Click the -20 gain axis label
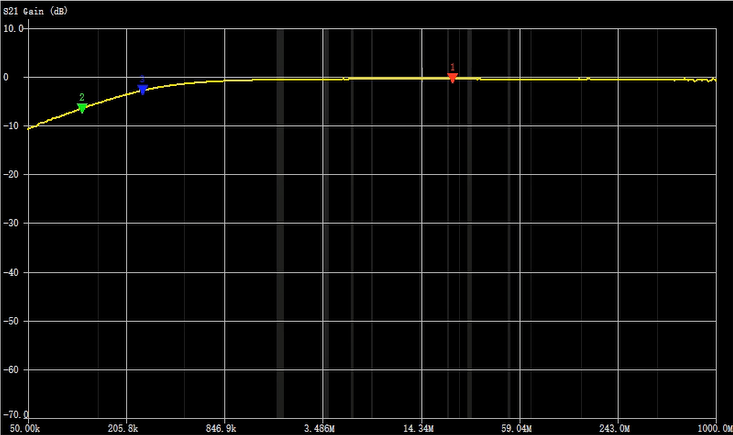Image resolution: width=733 pixels, height=435 pixels. 13,174
